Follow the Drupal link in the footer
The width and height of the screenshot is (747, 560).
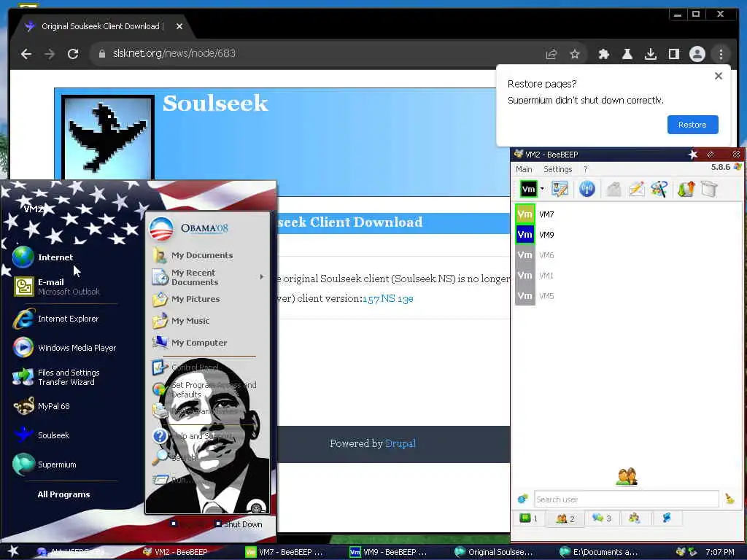click(x=400, y=443)
